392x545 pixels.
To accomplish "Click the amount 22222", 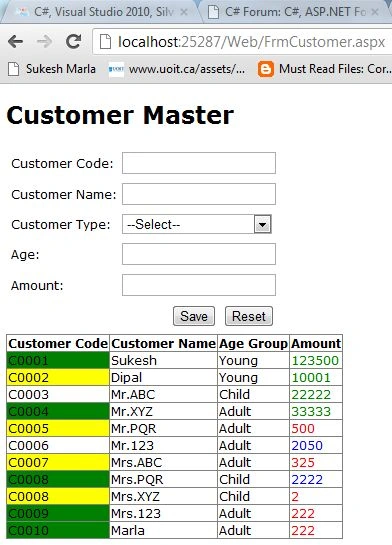I will [311, 395].
